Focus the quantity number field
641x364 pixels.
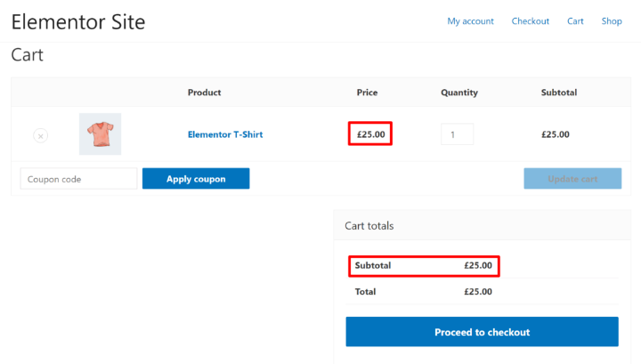pyautogui.click(x=457, y=135)
